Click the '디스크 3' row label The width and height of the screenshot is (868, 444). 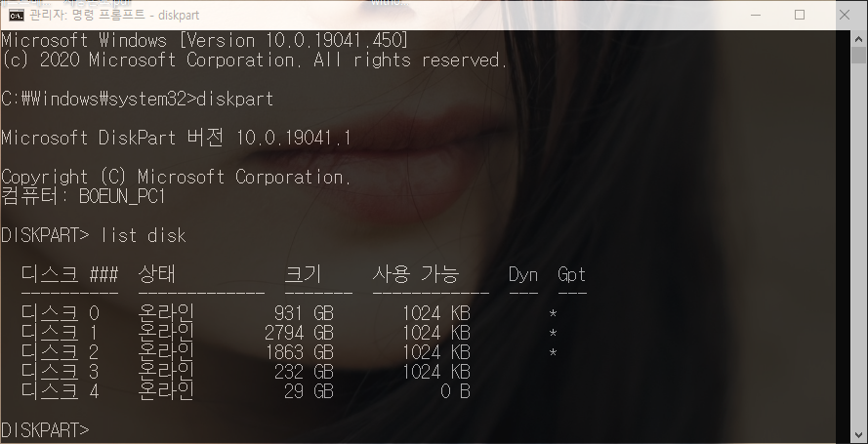(60, 372)
